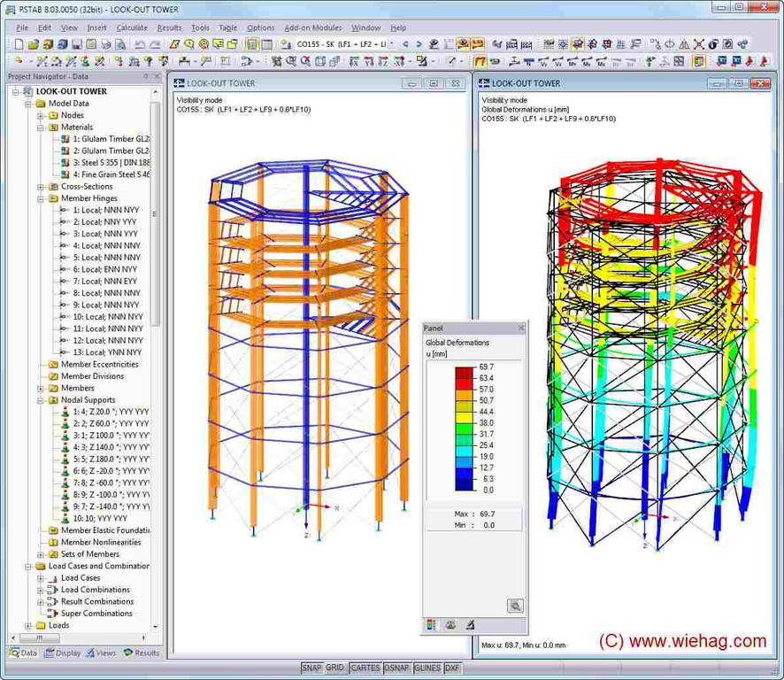The width and height of the screenshot is (784, 680).
Task: Open factors tab icon in Panel
Action: tap(450, 624)
